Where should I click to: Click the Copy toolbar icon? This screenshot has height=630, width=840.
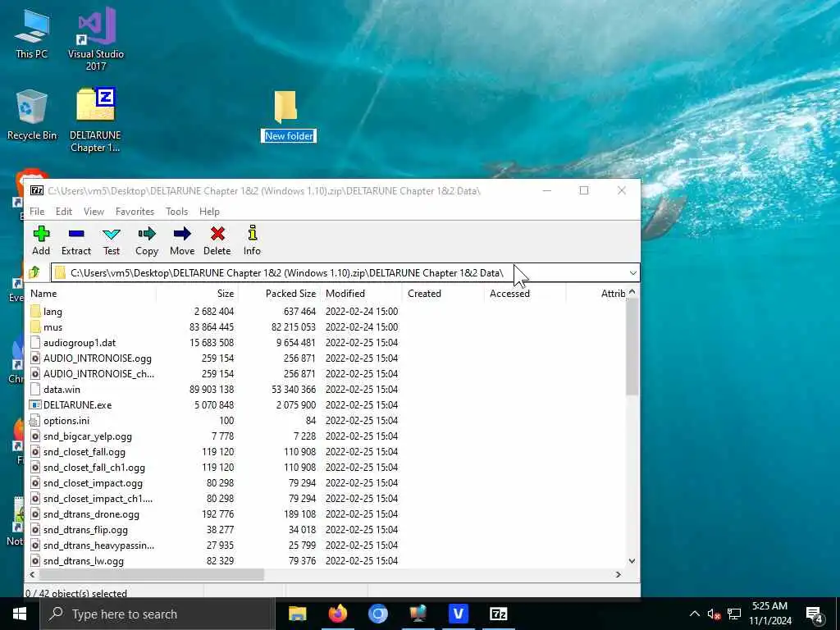click(x=147, y=240)
